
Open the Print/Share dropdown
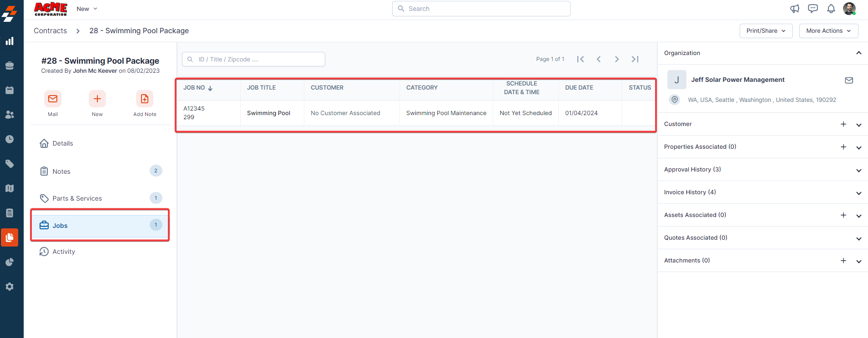point(766,31)
